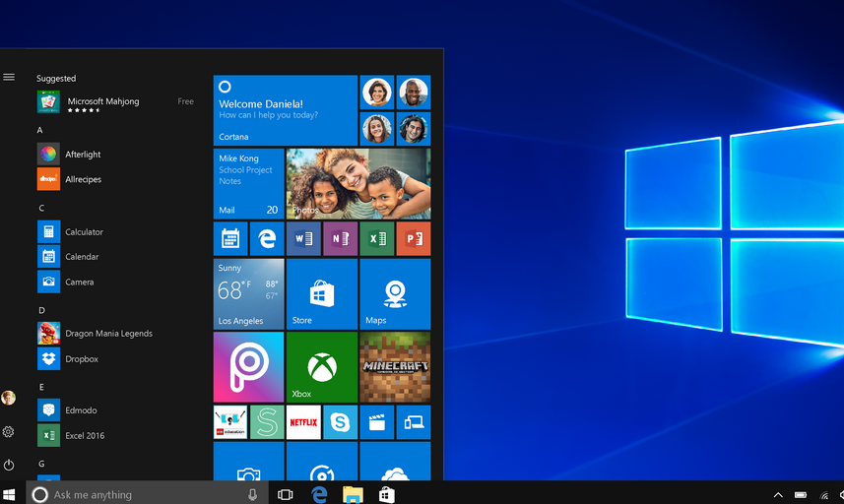Open the Xbox tile

coord(322,367)
